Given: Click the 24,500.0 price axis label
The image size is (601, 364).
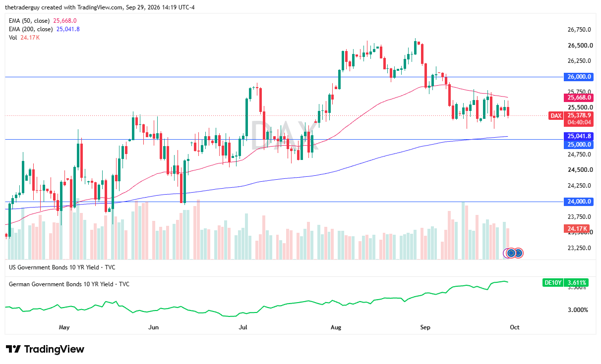Looking at the screenshot, I should pyautogui.click(x=579, y=170).
